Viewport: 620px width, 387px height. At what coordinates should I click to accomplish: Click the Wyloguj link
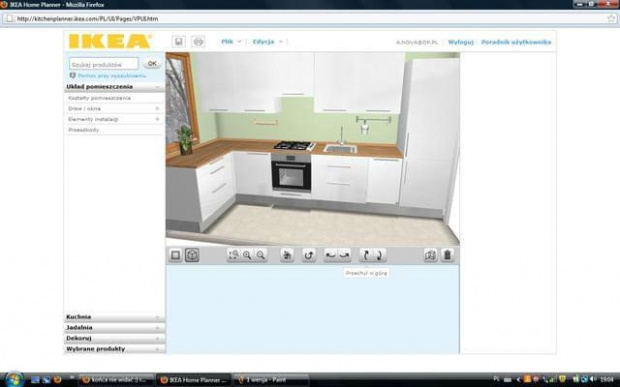pyautogui.click(x=461, y=42)
